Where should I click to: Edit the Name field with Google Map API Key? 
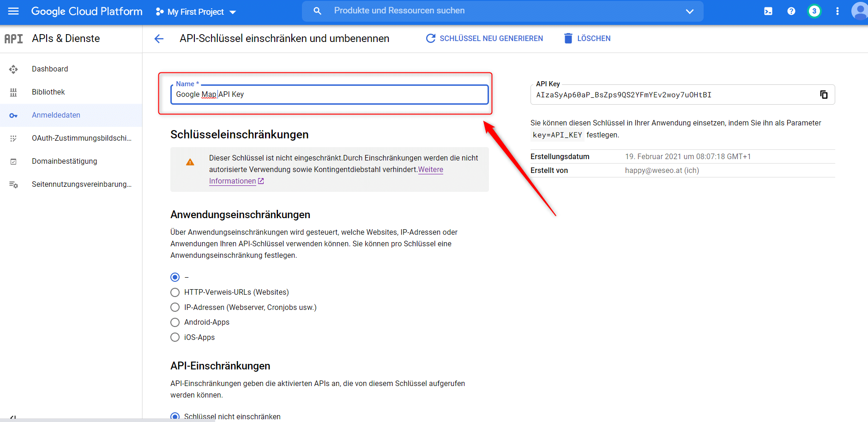tap(330, 95)
